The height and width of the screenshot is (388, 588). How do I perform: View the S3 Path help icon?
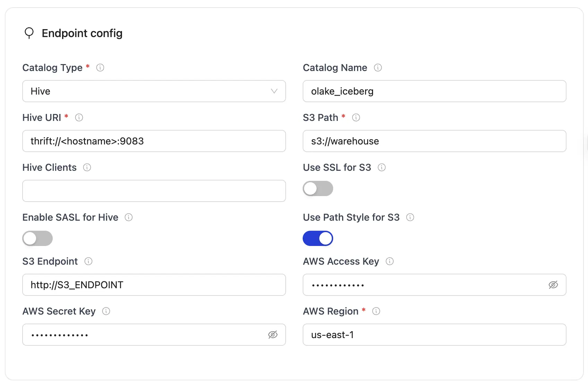[x=356, y=117]
